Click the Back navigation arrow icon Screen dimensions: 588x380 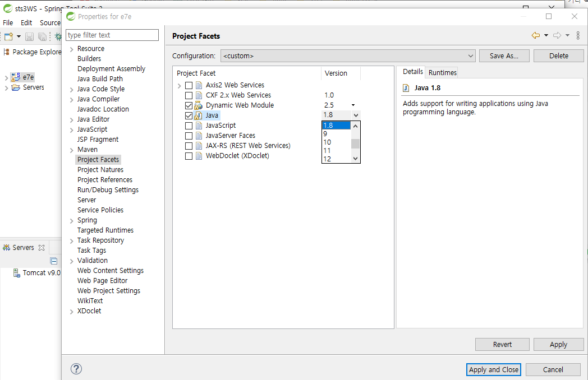pyautogui.click(x=535, y=35)
